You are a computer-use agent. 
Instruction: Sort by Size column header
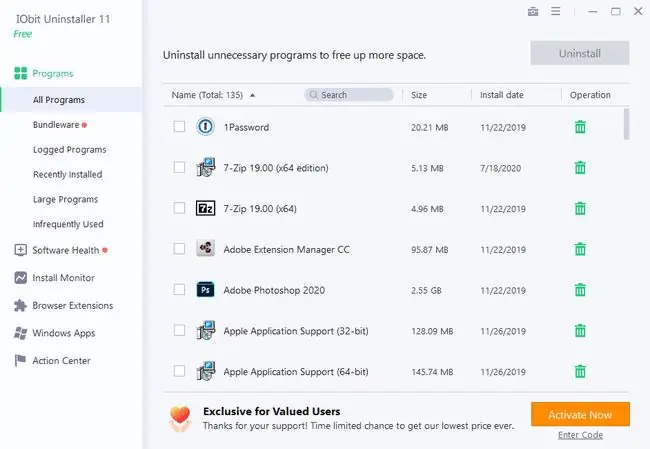coord(419,95)
